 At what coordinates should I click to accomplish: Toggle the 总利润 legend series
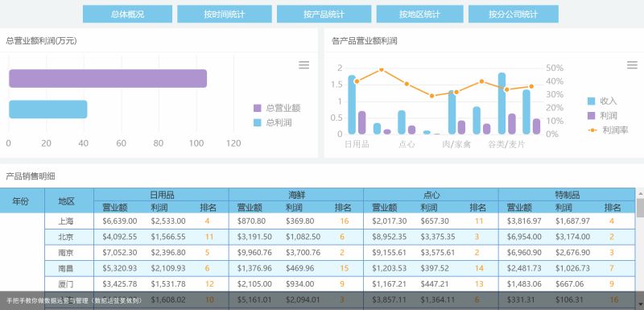tap(273, 122)
